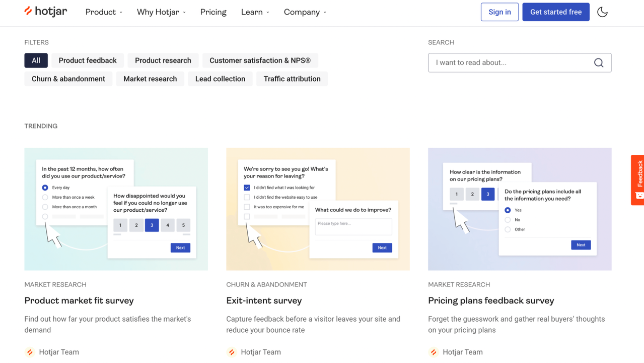Open the Feedback side tab
Screen dimensions: 644x363
click(x=638, y=179)
